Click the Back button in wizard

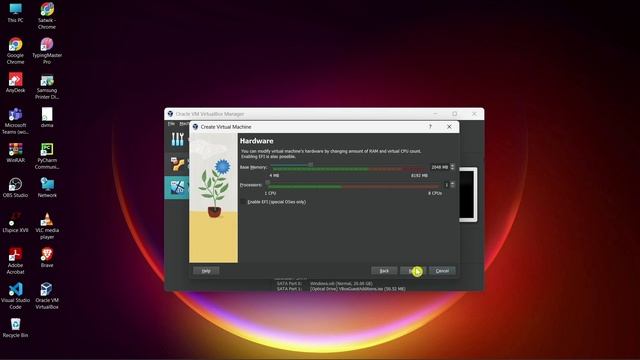[x=384, y=271]
